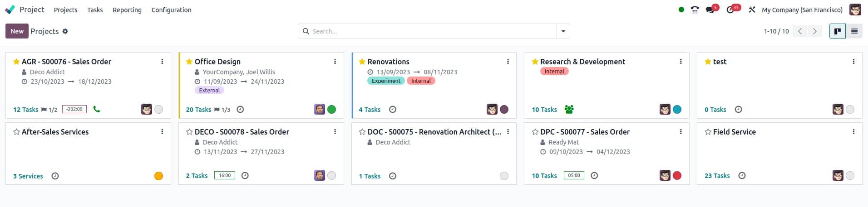Open the Renovations card three-dot menu
The image size is (868, 207).
(x=508, y=62)
